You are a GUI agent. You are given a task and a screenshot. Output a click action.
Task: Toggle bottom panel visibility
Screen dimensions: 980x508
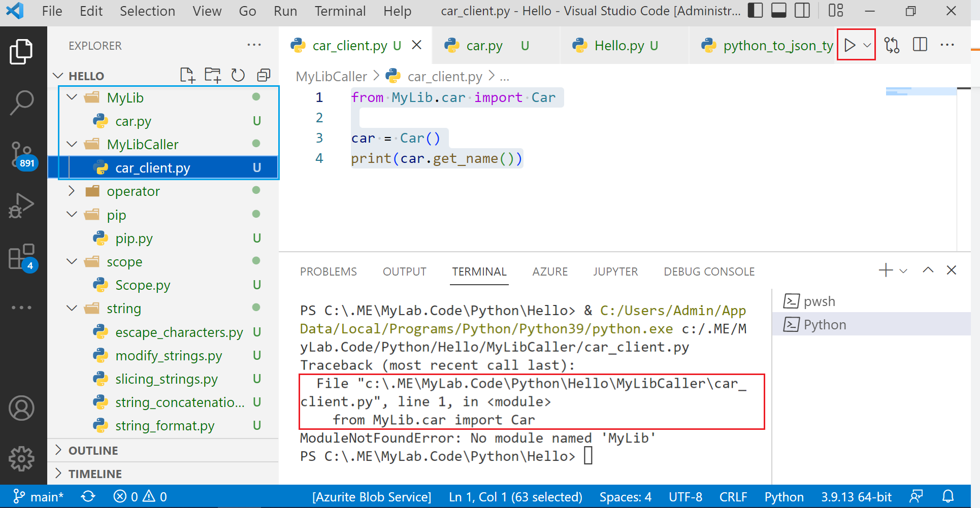[x=779, y=11]
